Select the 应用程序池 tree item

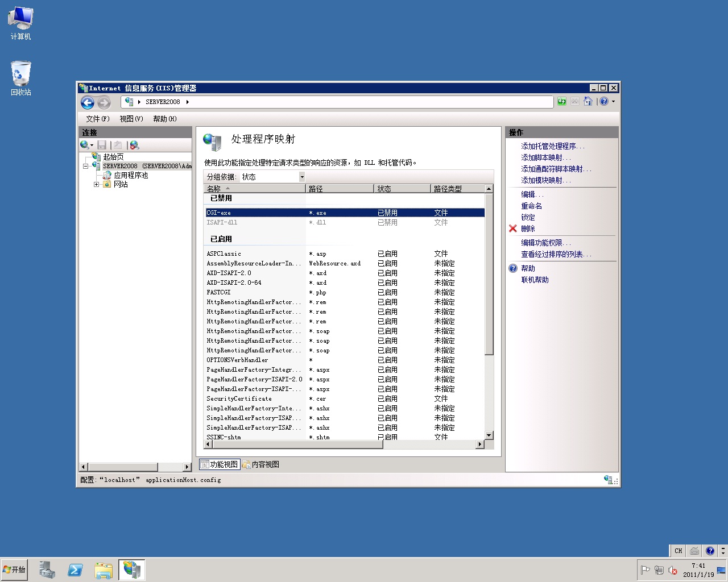pos(126,175)
